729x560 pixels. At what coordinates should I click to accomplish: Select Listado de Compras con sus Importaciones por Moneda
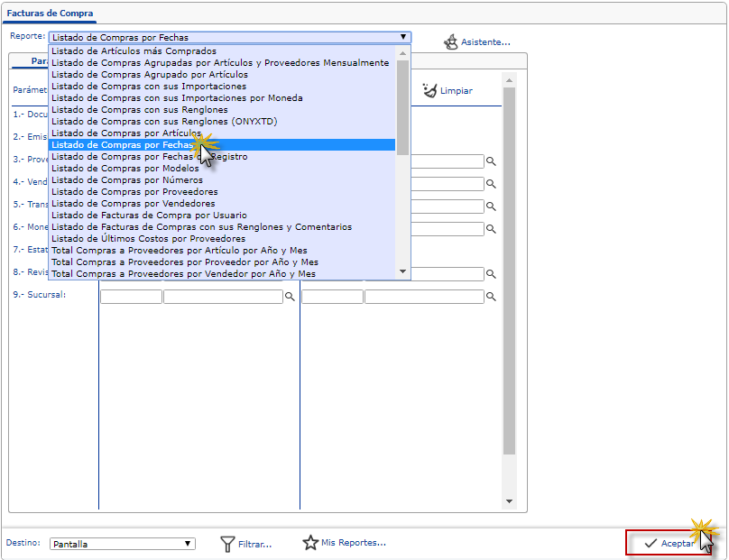pyautogui.click(x=222, y=98)
